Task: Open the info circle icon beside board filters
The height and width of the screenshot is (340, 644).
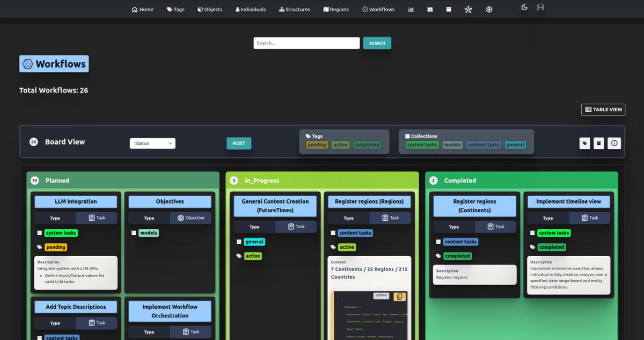Action: click(614, 143)
